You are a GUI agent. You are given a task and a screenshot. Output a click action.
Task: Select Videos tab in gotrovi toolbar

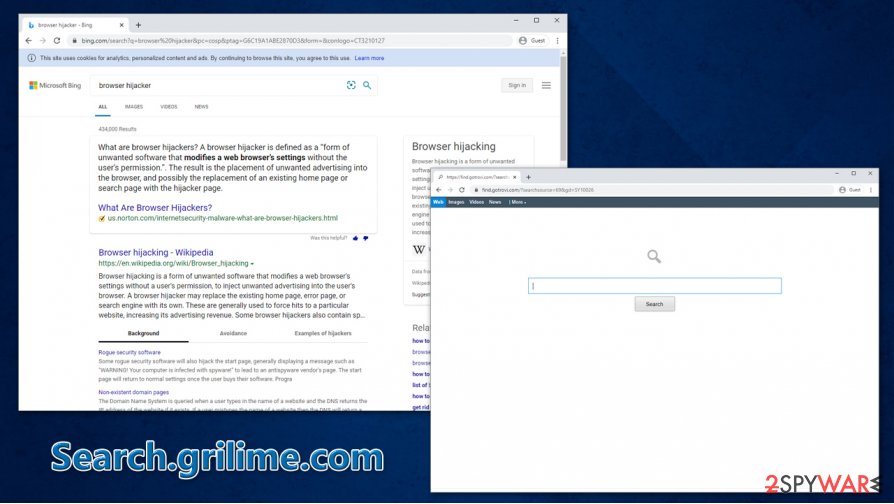(477, 202)
